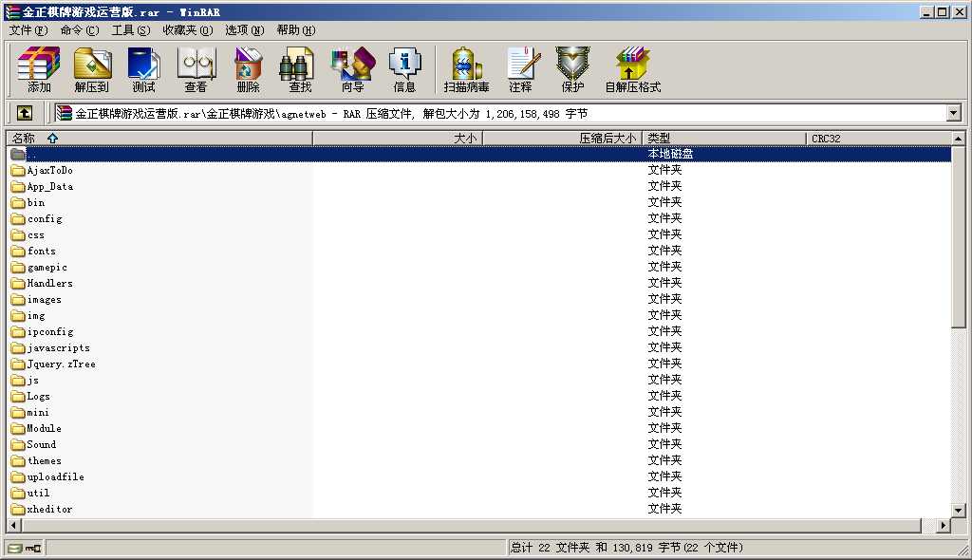Select the xheditor folder name
This screenshot has height=560, width=972.
tap(49, 509)
